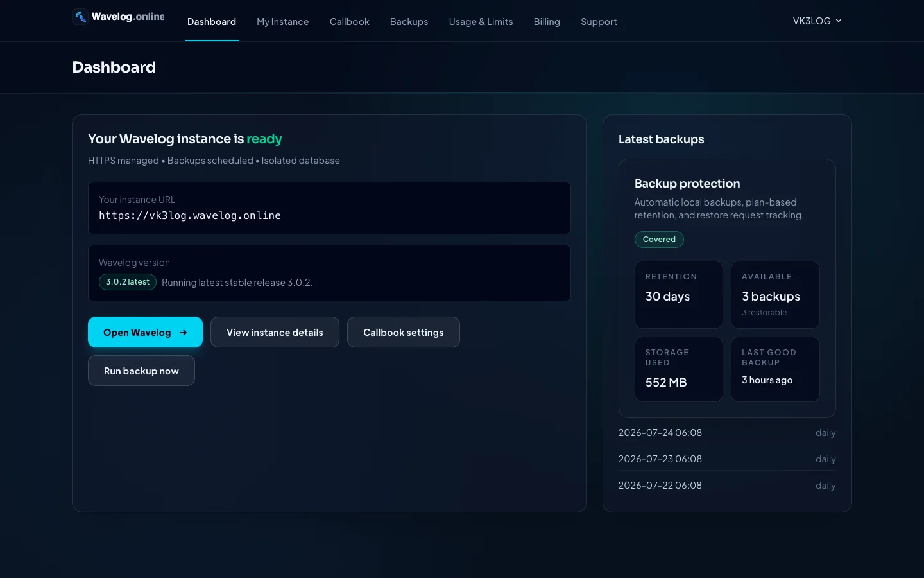
Task: Click the 3.0.2 latest version badge
Action: click(128, 282)
